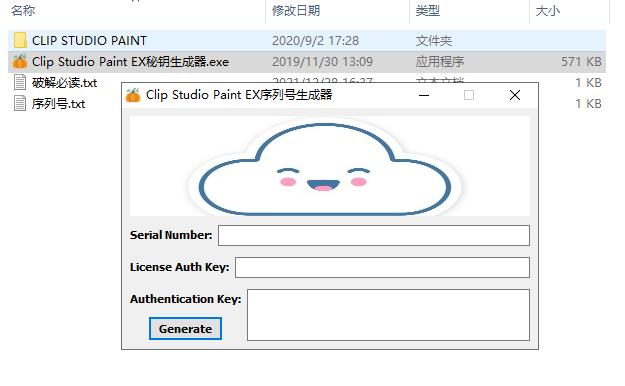Viewport: 625px width, 386px height.
Task: Click the 1 KB size of 序列号.txt
Action: tap(588, 104)
